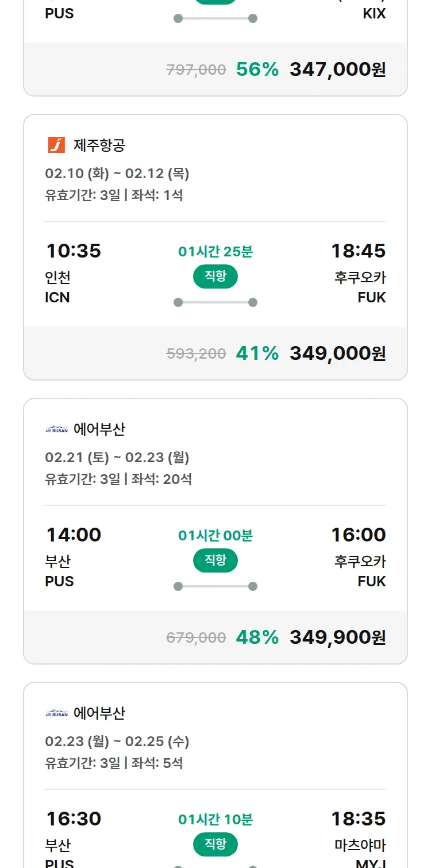Image resolution: width=431 pixels, height=868 pixels.
Task: Click the Jeju Air orange logo icon
Action: (56, 145)
